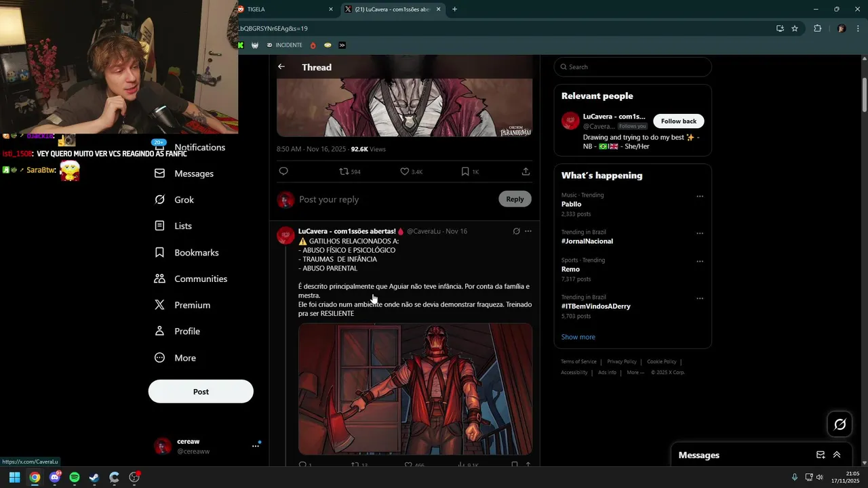This screenshot has height=488, width=868.
Task: Open INCIDENTE bookmark
Action: point(285,45)
